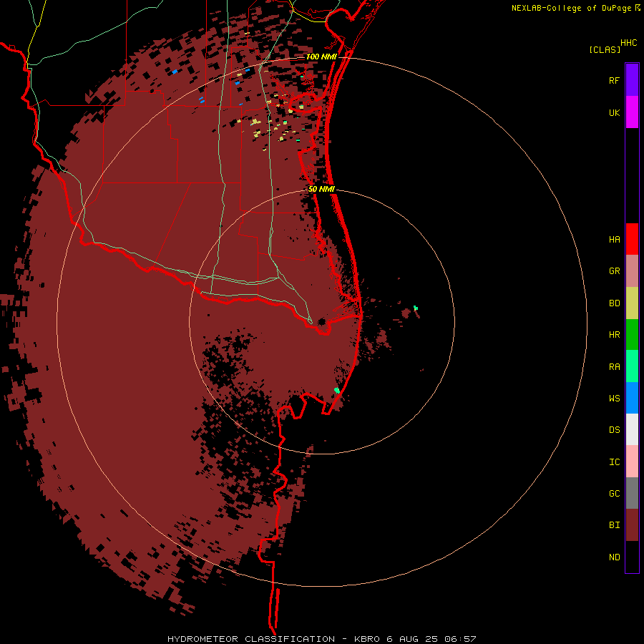Viewport: 644px width, 644px height.
Task: Click the GR legend label
Action: pyautogui.click(x=614, y=271)
